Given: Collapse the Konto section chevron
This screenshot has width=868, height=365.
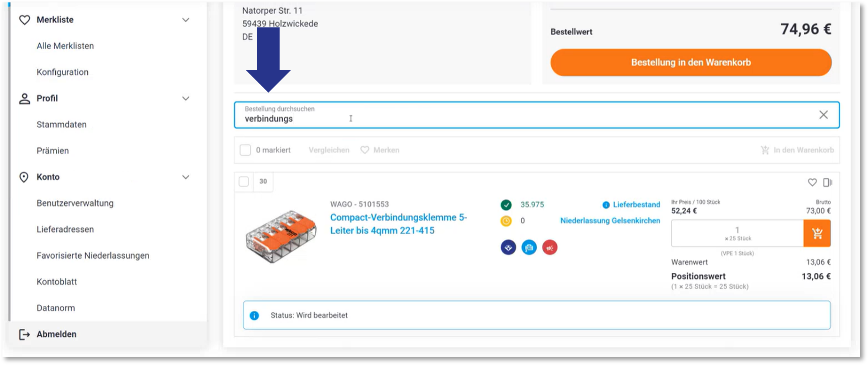Looking at the screenshot, I should 186,177.
